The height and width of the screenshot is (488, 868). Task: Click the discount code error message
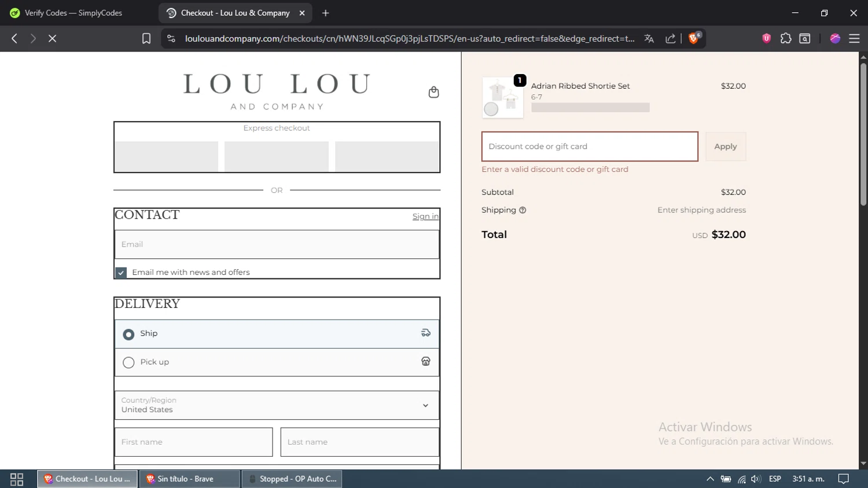(555, 169)
